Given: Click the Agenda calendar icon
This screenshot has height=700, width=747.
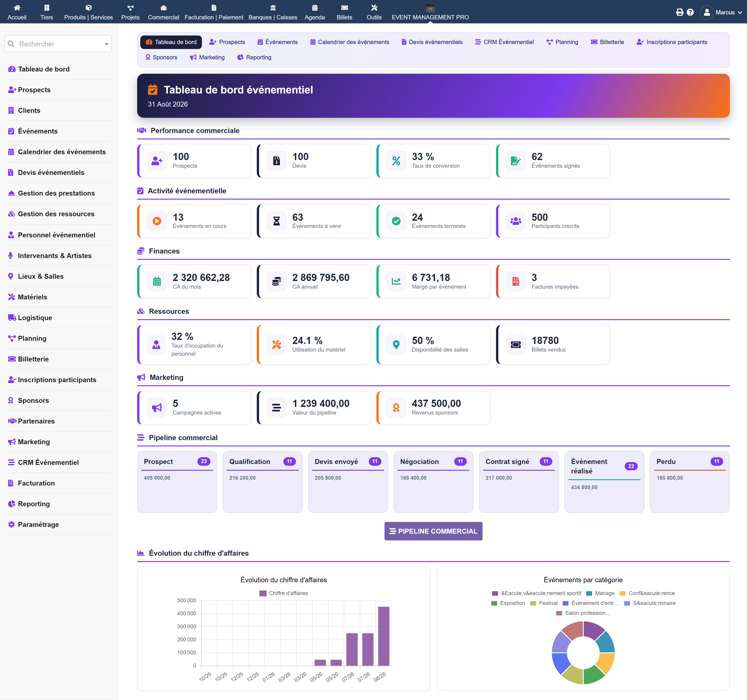Looking at the screenshot, I should pos(315,8).
